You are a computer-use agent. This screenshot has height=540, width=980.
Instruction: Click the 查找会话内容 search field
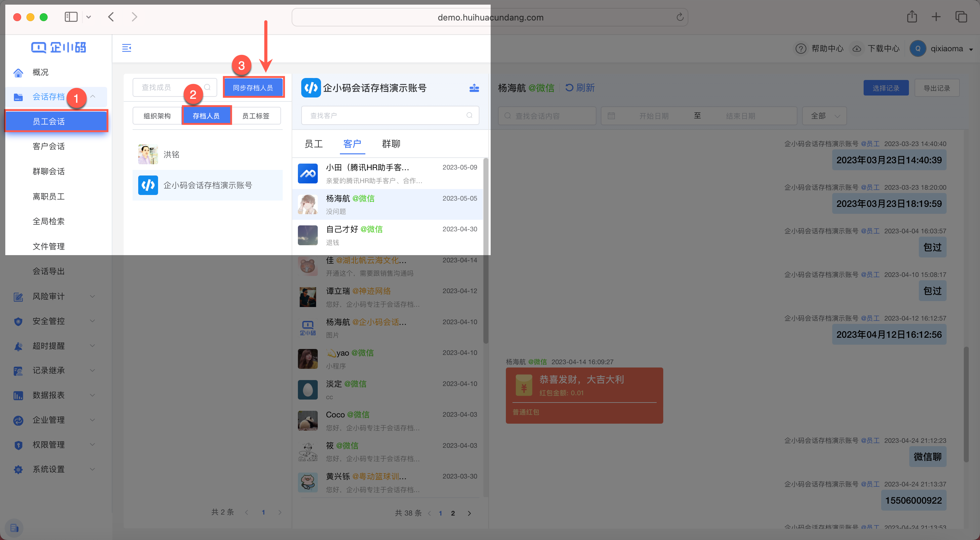[547, 116]
